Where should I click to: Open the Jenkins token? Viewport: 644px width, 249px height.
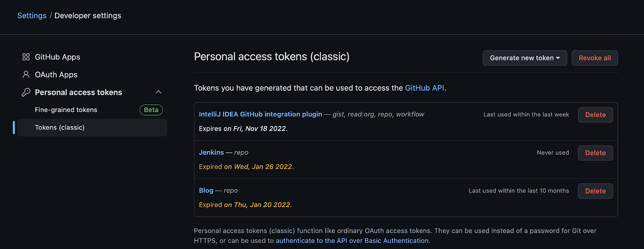211,152
